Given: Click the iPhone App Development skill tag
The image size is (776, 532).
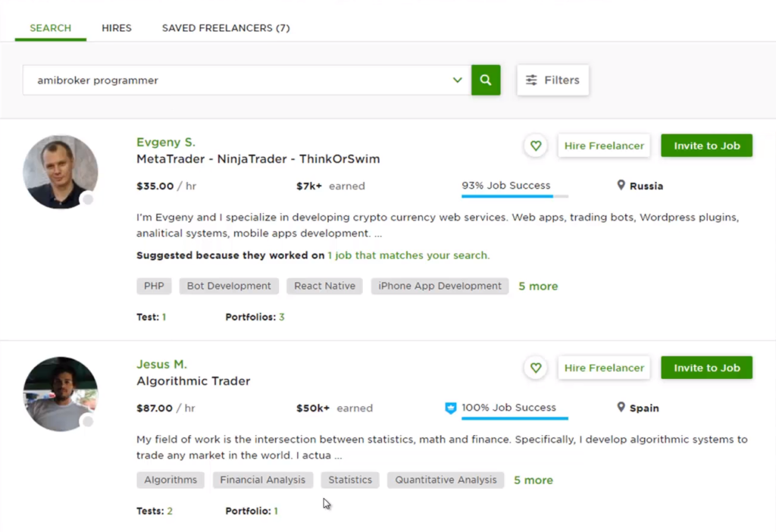Looking at the screenshot, I should tap(440, 286).
